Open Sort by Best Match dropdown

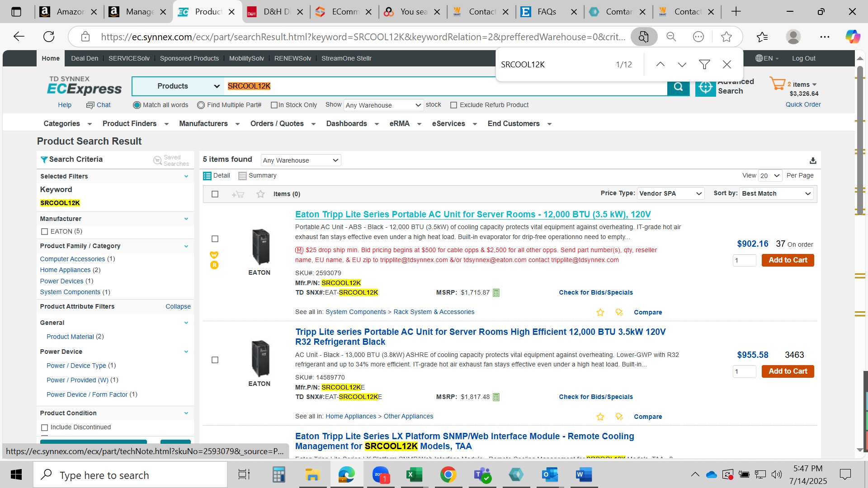(776, 193)
